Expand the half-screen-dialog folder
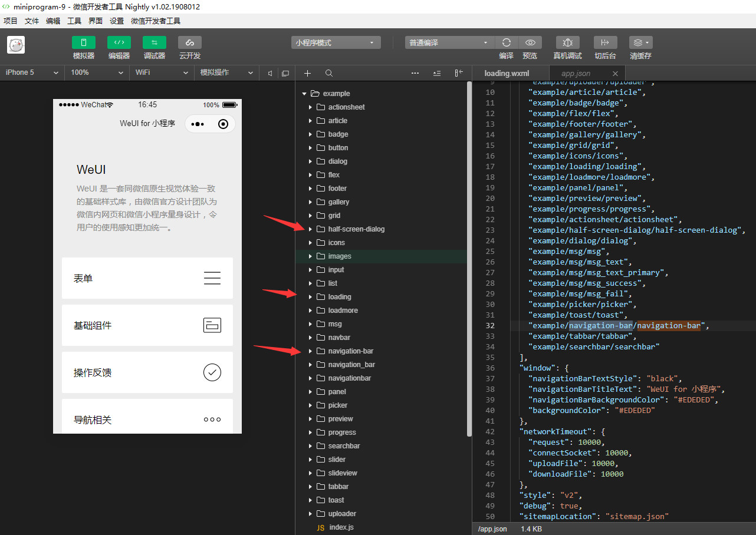The height and width of the screenshot is (535, 756). [x=311, y=229]
